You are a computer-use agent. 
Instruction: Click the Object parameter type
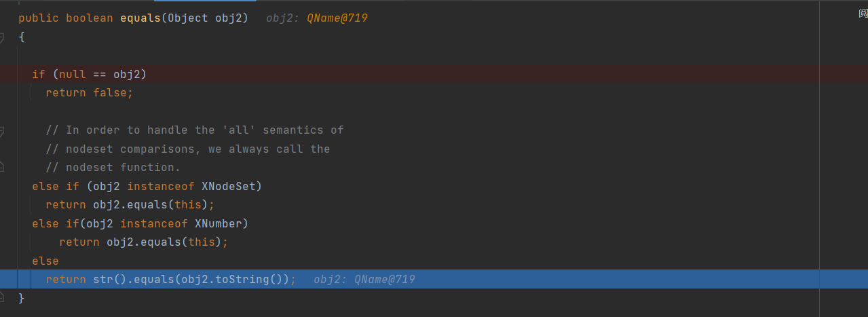tap(187, 18)
